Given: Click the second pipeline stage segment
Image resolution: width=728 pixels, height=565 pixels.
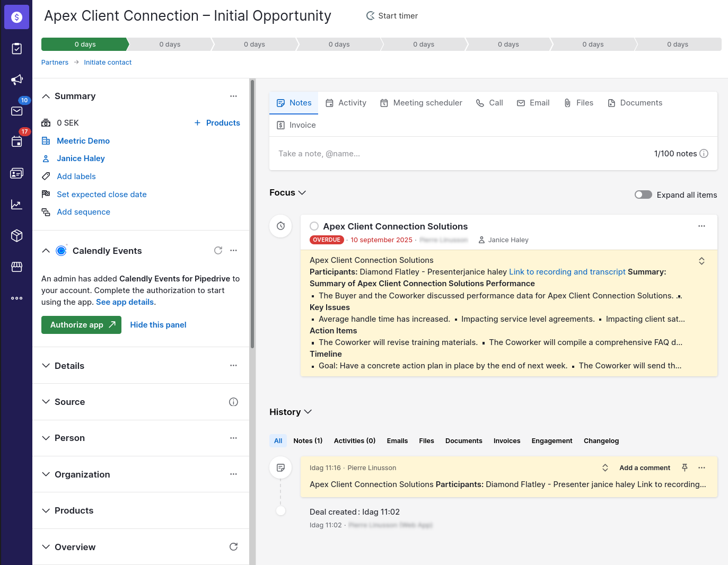Looking at the screenshot, I should (170, 45).
